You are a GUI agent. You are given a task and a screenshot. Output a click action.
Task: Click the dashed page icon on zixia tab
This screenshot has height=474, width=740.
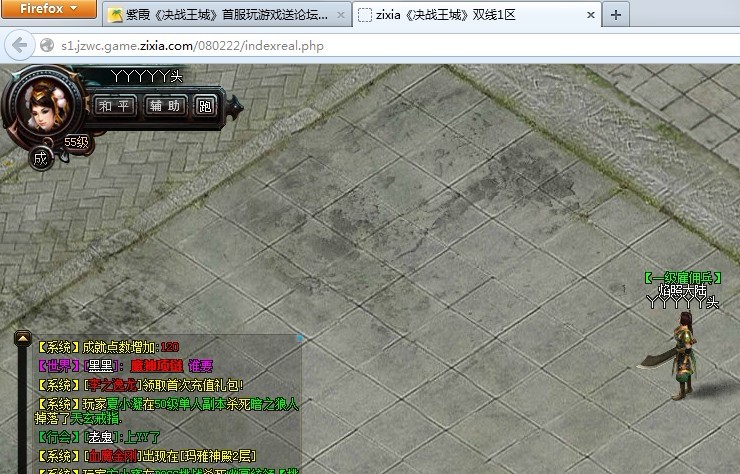pos(365,15)
